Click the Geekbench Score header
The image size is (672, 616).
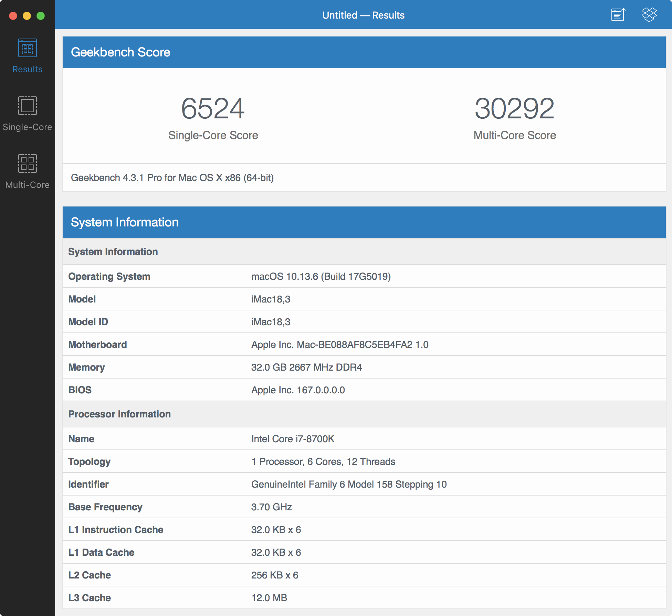364,52
